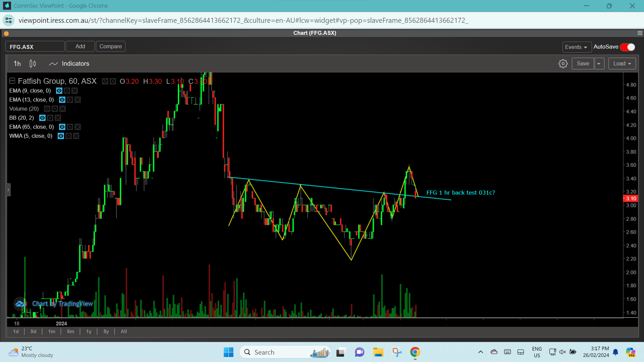Click the orange widget link dot
Image resolution: width=644 pixels, height=362 pixels.
click(6, 34)
